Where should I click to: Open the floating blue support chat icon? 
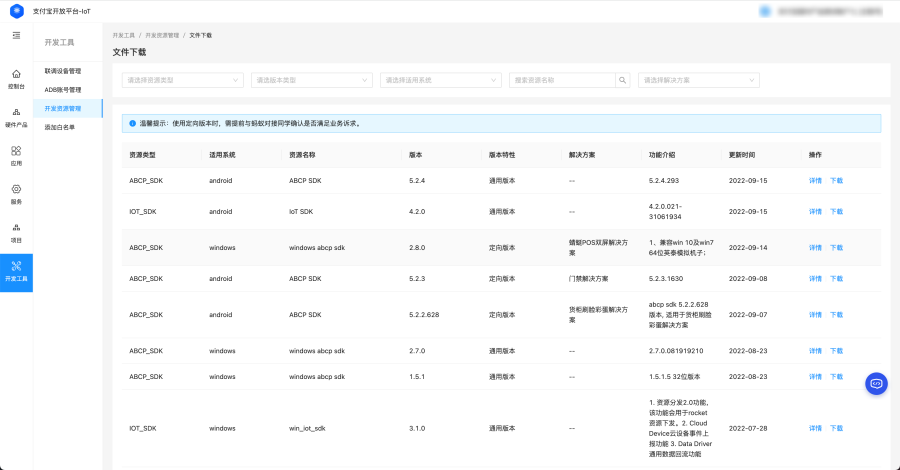(876, 383)
